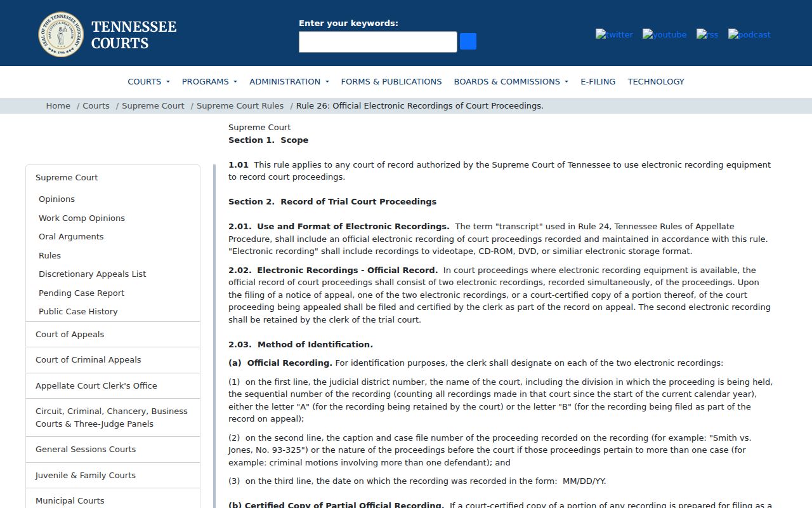The height and width of the screenshot is (508, 812).
Task: Open the Twitter social link
Action: coord(614,34)
